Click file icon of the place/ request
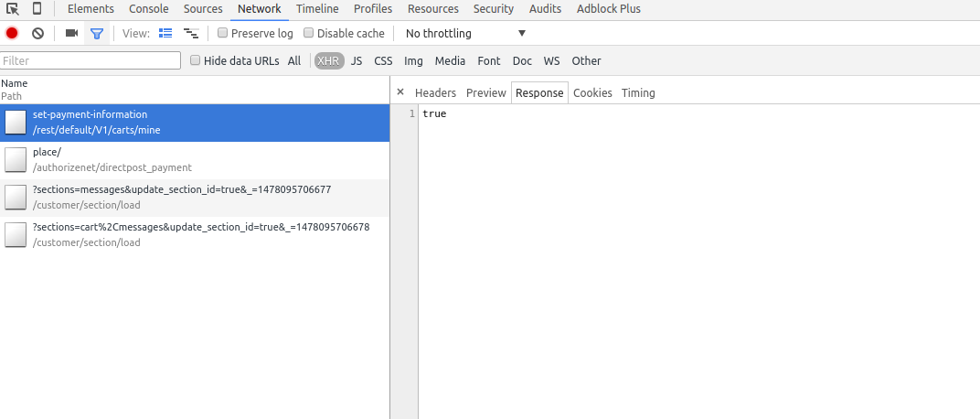 tap(16, 160)
